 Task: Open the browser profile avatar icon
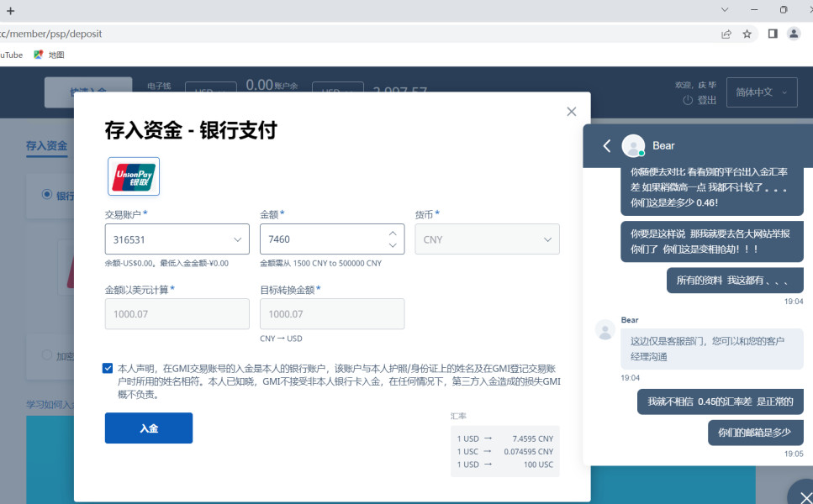tap(794, 34)
